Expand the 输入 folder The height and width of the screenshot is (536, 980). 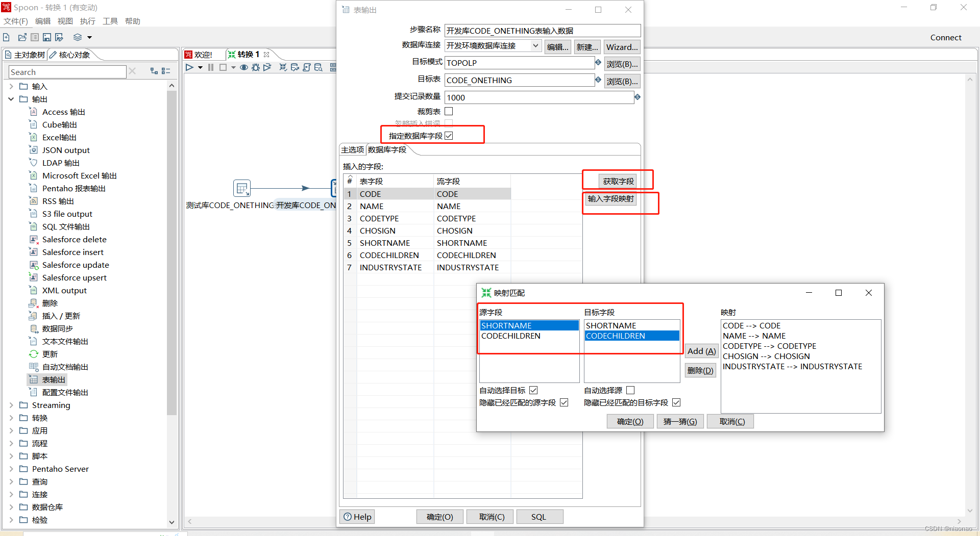[x=11, y=86]
